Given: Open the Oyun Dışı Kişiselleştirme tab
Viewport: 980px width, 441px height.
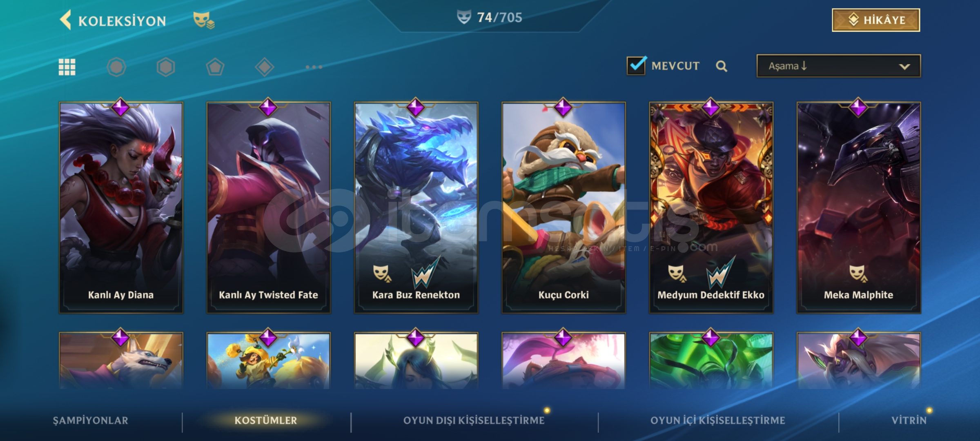Looking at the screenshot, I should coord(474,421).
